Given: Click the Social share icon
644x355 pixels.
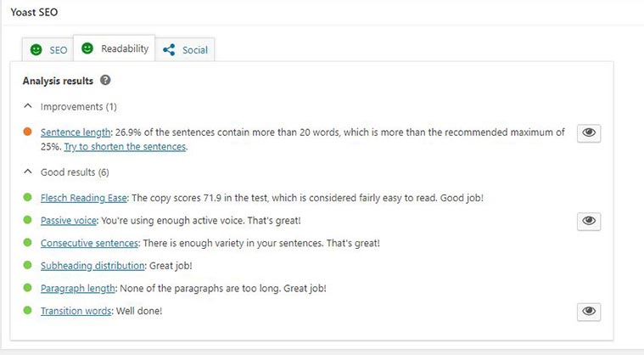Looking at the screenshot, I should pyautogui.click(x=170, y=50).
